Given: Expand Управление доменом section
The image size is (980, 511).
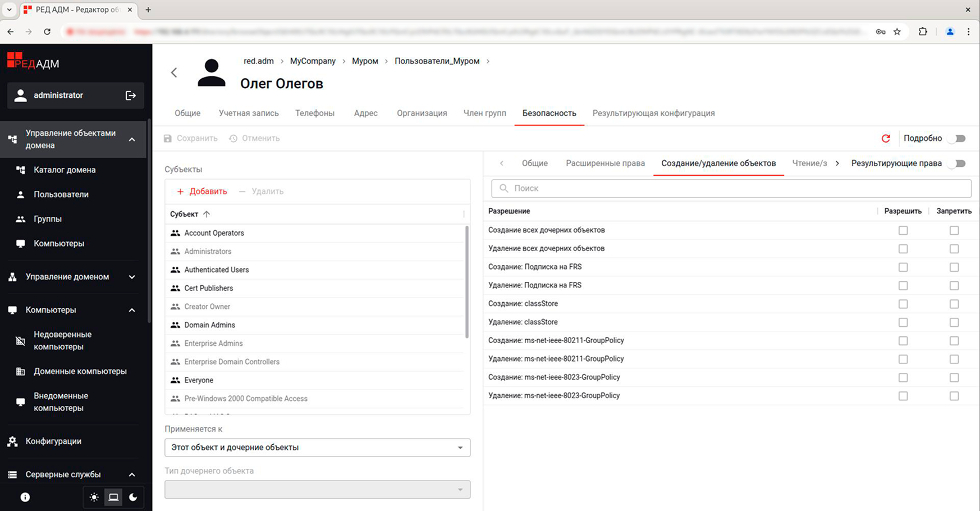Looking at the screenshot, I should [x=132, y=277].
